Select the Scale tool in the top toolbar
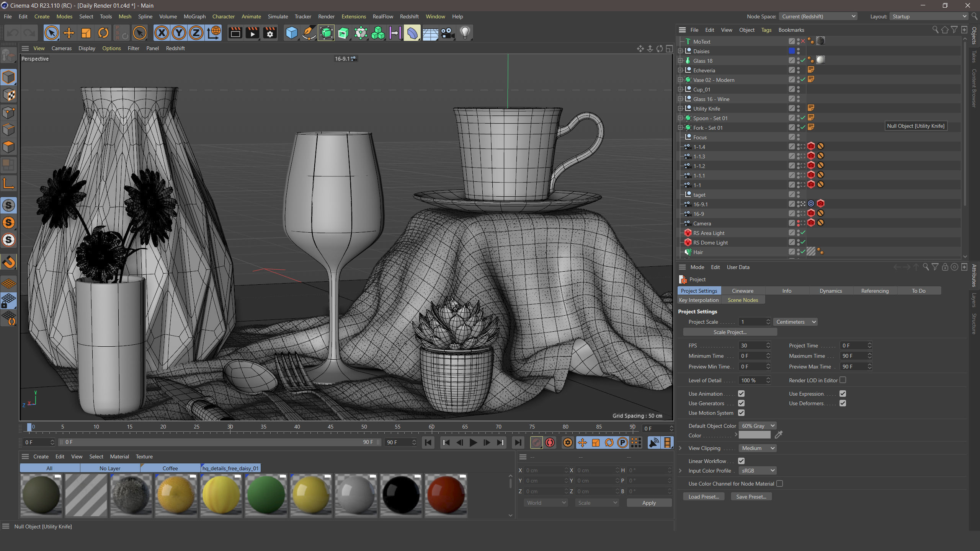This screenshot has height=551, width=980. [x=86, y=33]
